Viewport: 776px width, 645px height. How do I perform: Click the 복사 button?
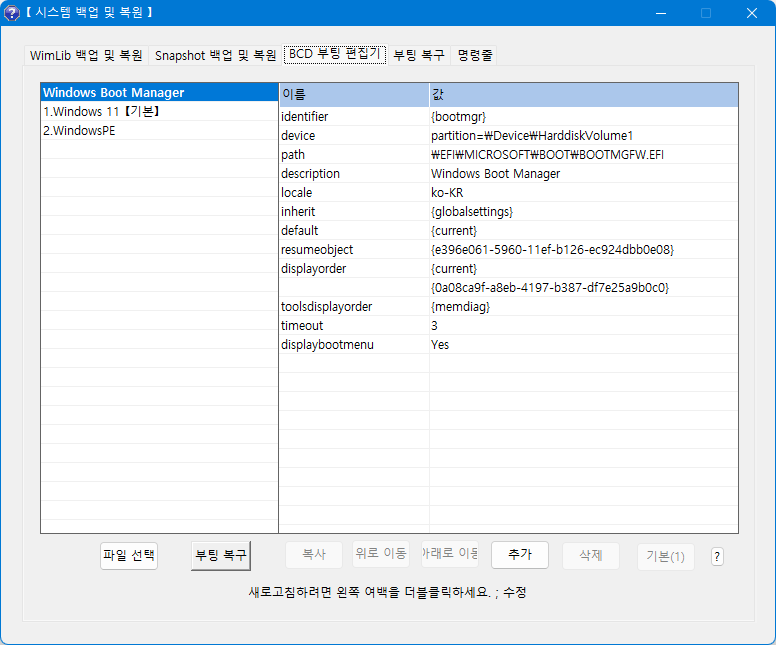click(x=314, y=554)
